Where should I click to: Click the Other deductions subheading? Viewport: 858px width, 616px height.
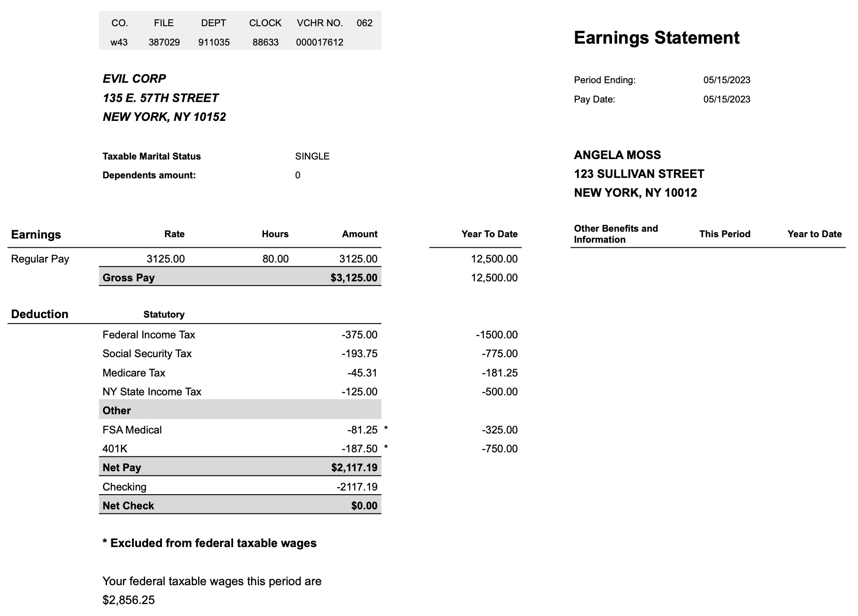116,411
